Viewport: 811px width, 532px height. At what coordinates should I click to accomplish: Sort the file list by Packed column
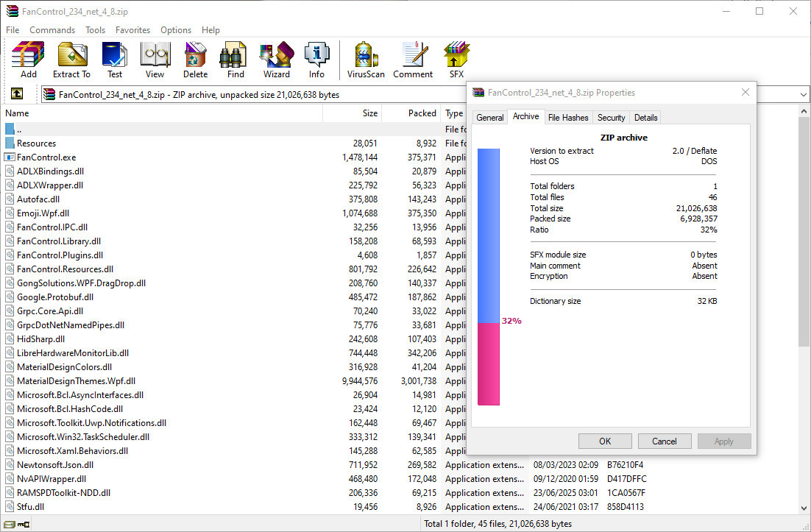point(422,113)
